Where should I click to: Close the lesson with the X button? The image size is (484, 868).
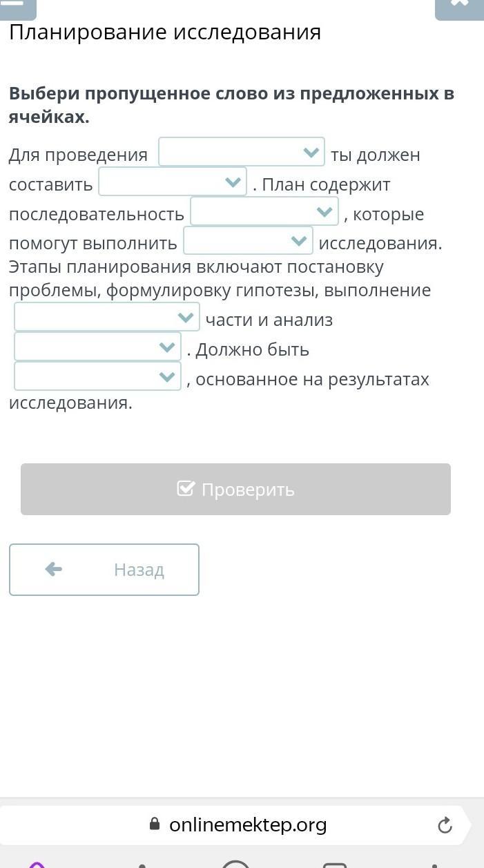click(458, 6)
